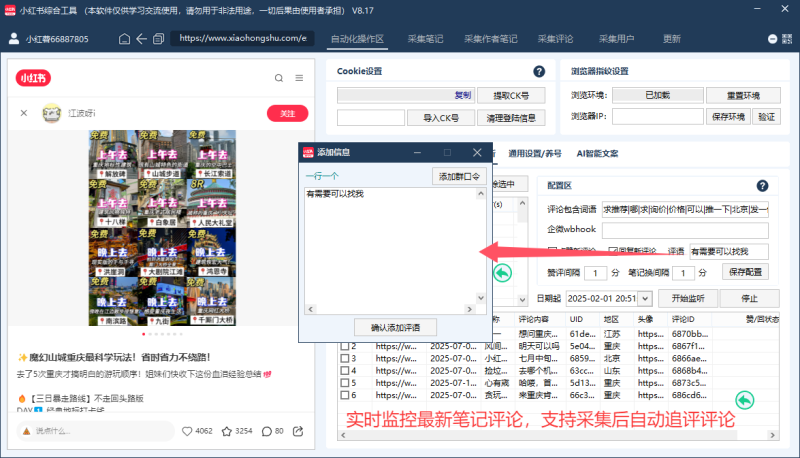The width and height of the screenshot is (800, 458).
Task: Click the results table's scroll right arrow
Action: 772,435
